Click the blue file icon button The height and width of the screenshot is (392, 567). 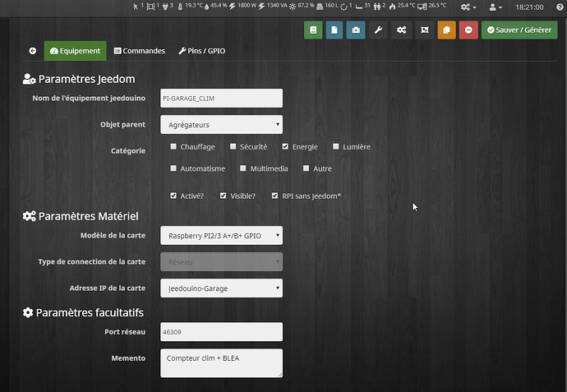pyautogui.click(x=334, y=30)
